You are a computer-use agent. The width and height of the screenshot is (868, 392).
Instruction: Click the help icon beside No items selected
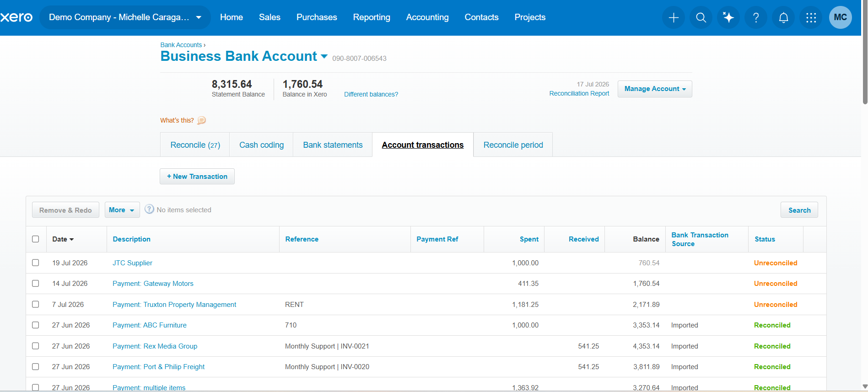click(x=149, y=209)
